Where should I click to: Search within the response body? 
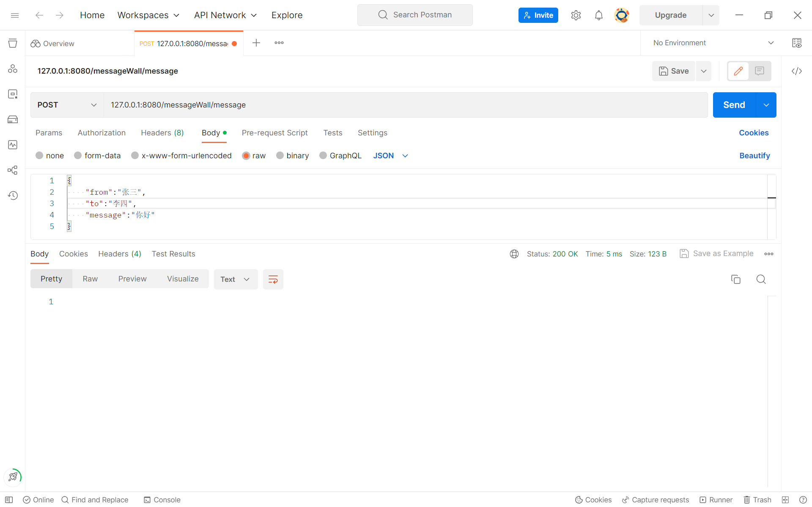[761, 279]
